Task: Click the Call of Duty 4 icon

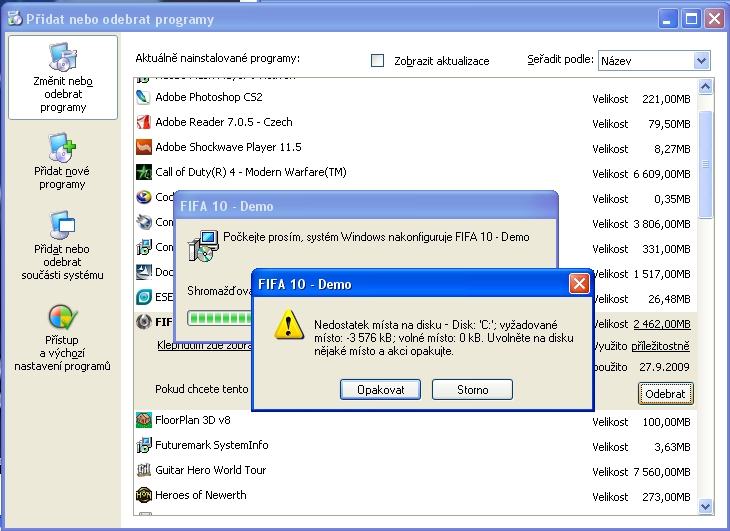Action: (143, 172)
